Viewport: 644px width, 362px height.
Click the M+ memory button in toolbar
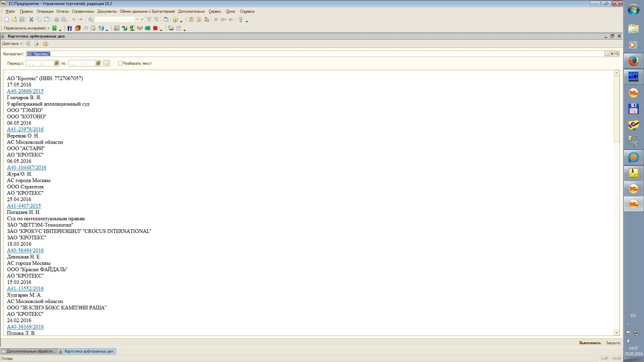click(x=223, y=19)
